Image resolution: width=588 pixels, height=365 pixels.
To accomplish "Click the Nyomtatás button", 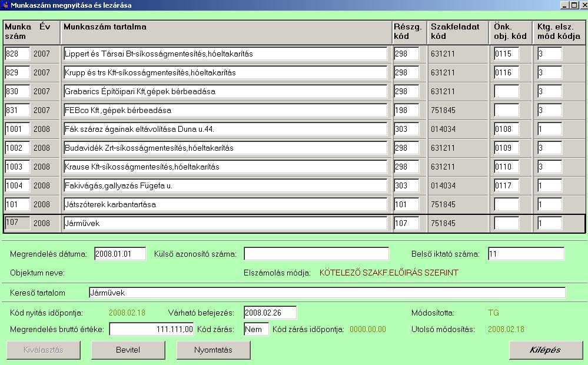I will tap(214, 350).
